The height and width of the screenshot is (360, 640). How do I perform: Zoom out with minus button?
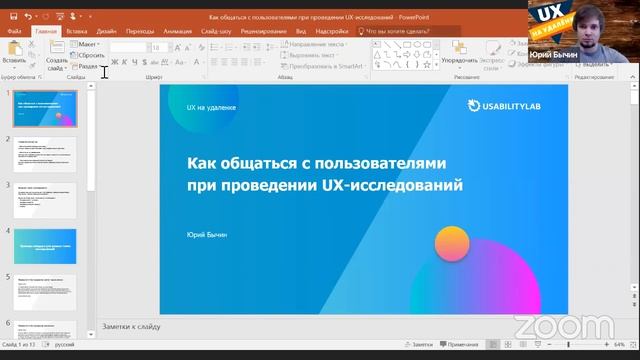(x=549, y=344)
